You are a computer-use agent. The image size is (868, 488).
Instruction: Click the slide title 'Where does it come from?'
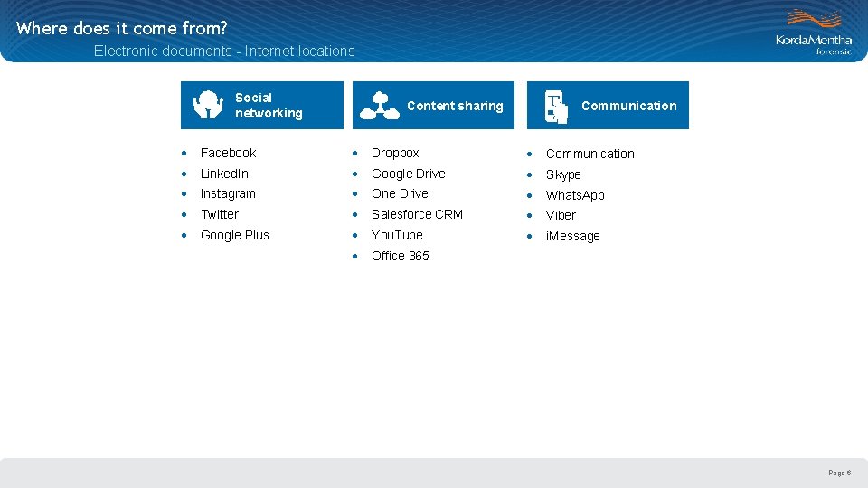click(122, 28)
